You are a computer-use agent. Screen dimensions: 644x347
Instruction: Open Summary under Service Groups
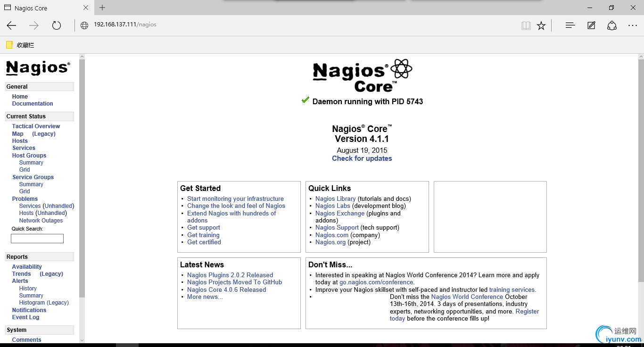tap(31, 184)
